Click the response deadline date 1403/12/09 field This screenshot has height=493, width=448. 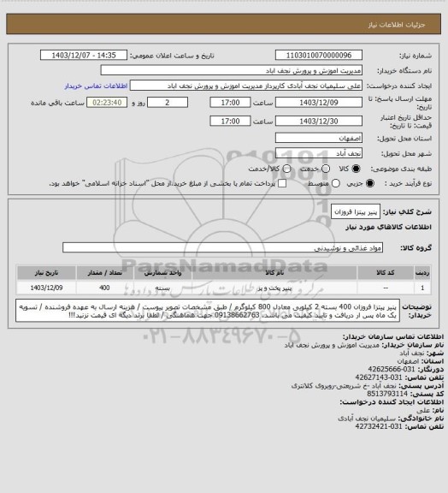tap(319, 103)
